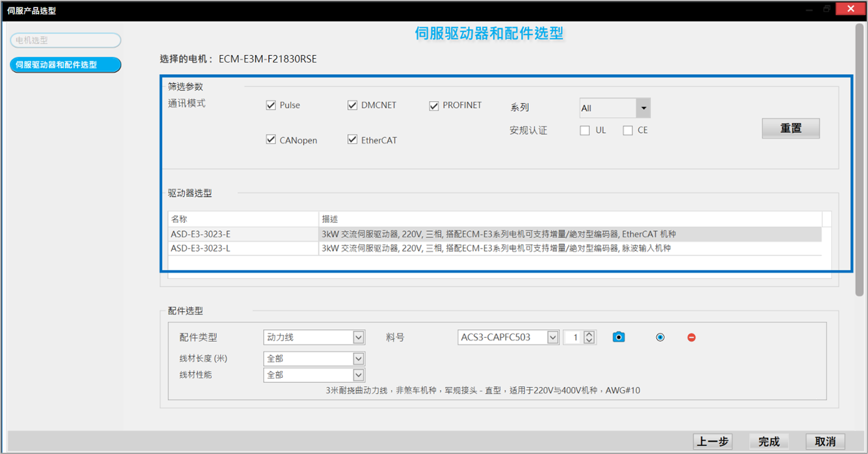868x454 pixels.
Task: Click the blue camera icon
Action: (618, 337)
